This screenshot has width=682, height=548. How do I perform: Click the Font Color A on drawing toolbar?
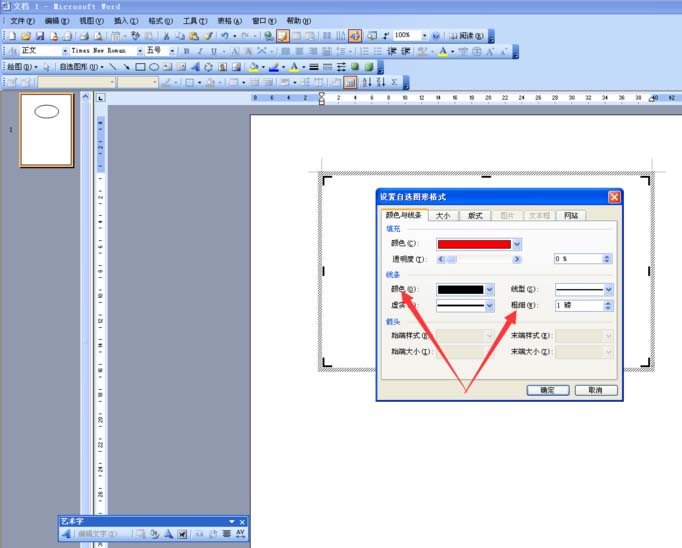click(294, 67)
